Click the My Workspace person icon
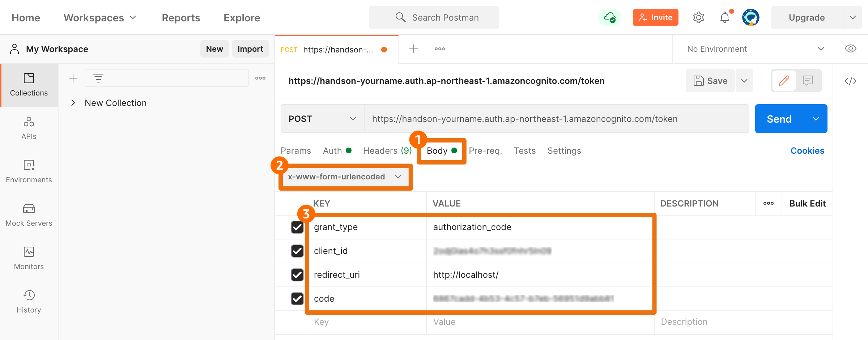This screenshot has width=868, height=340. pos(14,49)
